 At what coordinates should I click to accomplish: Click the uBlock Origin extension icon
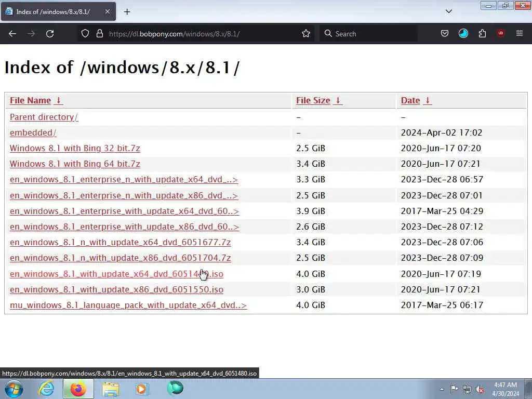pyautogui.click(x=501, y=33)
